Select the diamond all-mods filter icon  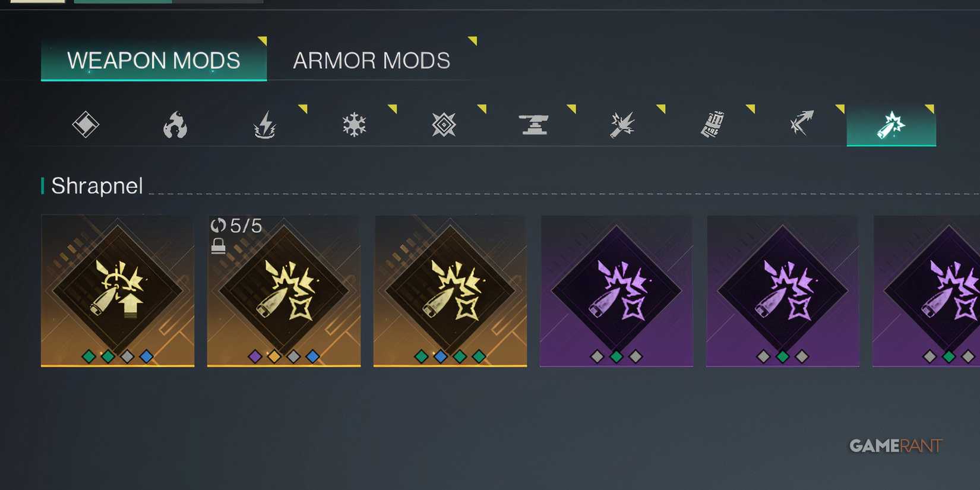[x=86, y=125]
